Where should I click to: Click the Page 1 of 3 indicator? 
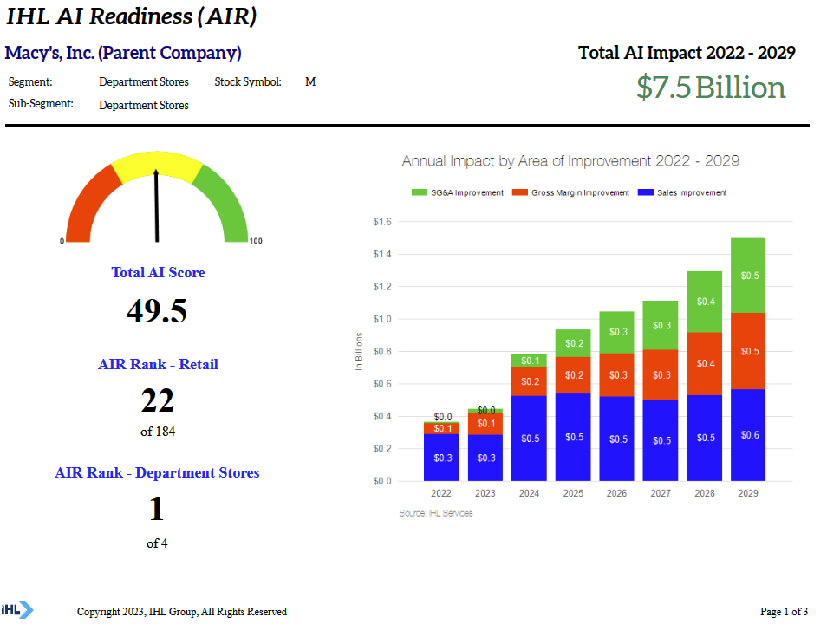tap(784, 612)
